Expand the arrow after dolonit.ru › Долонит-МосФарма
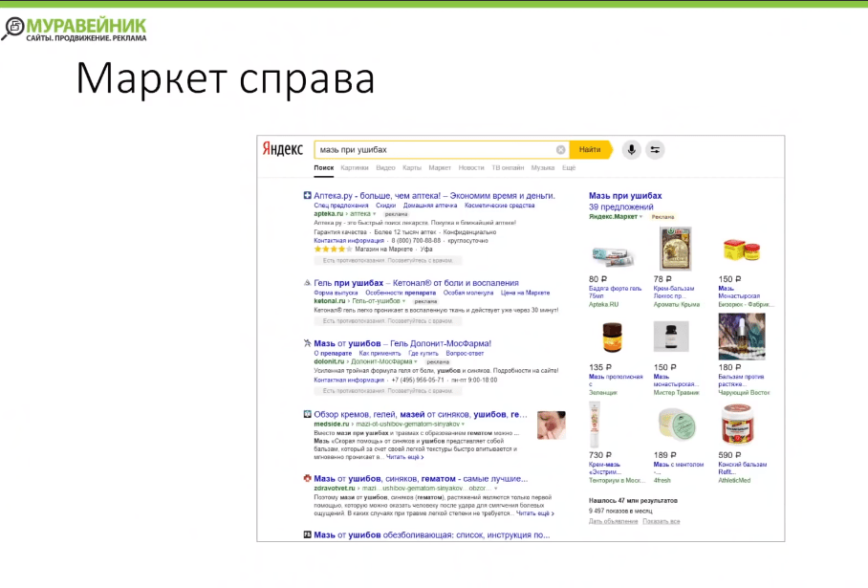This screenshot has width=868, height=588. pos(416,362)
